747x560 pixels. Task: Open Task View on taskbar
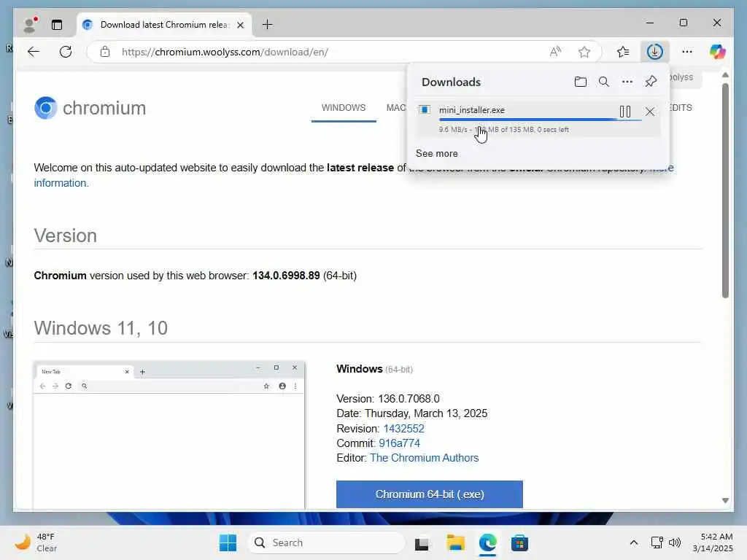(422, 542)
